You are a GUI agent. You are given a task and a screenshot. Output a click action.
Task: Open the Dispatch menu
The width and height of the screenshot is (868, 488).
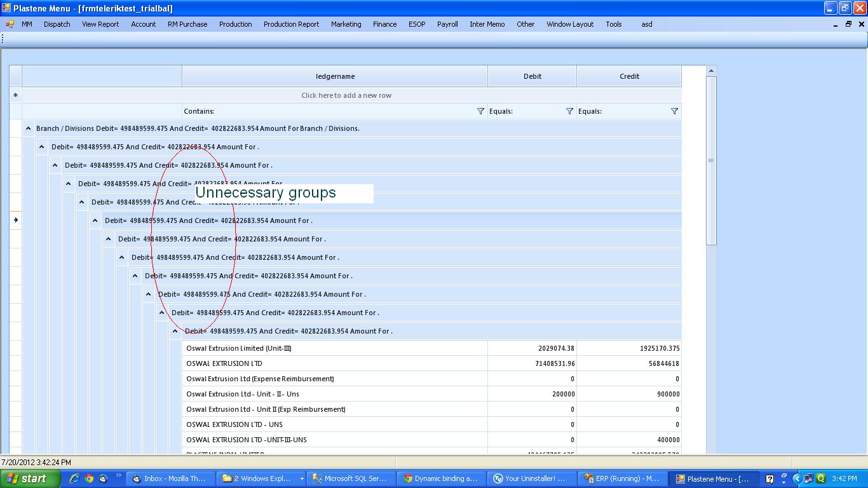pyautogui.click(x=57, y=24)
